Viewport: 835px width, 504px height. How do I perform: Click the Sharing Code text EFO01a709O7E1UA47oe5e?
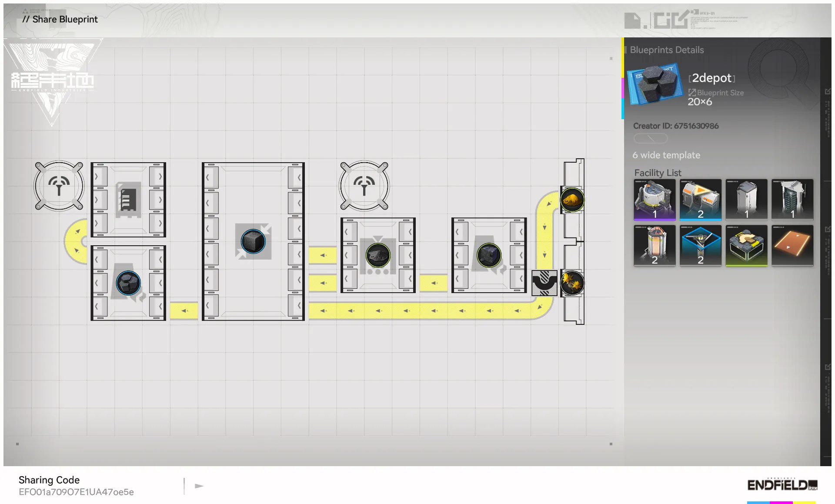[x=76, y=492]
